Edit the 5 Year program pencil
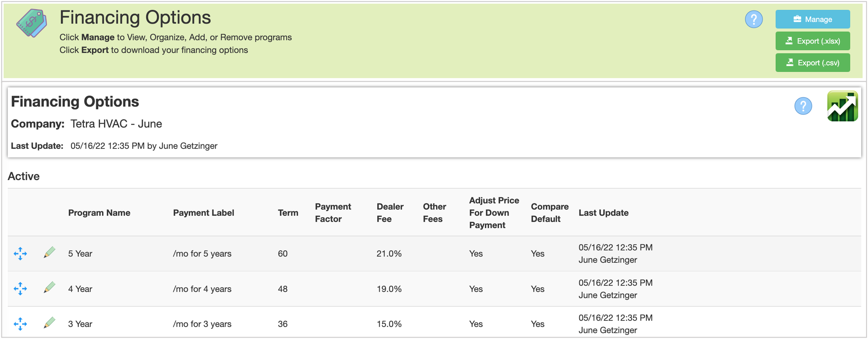Viewport: 868px width, 339px height. (49, 252)
